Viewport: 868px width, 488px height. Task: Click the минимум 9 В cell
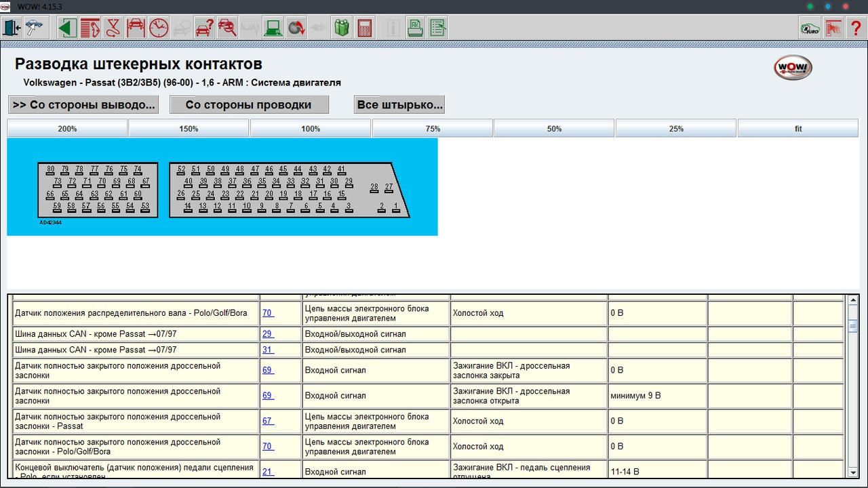(657, 395)
